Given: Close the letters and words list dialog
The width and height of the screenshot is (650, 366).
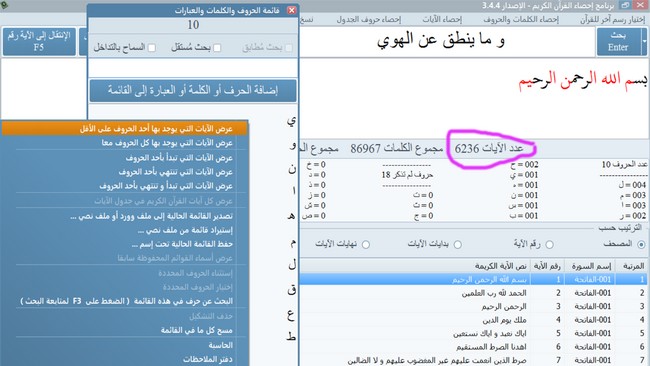Looking at the screenshot, I should (291, 10).
